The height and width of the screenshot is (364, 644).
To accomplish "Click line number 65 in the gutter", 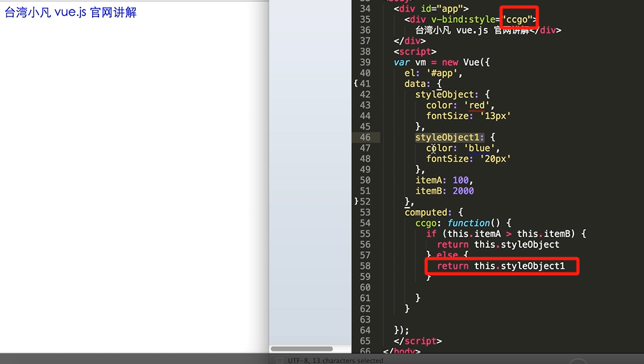I will (x=365, y=341).
